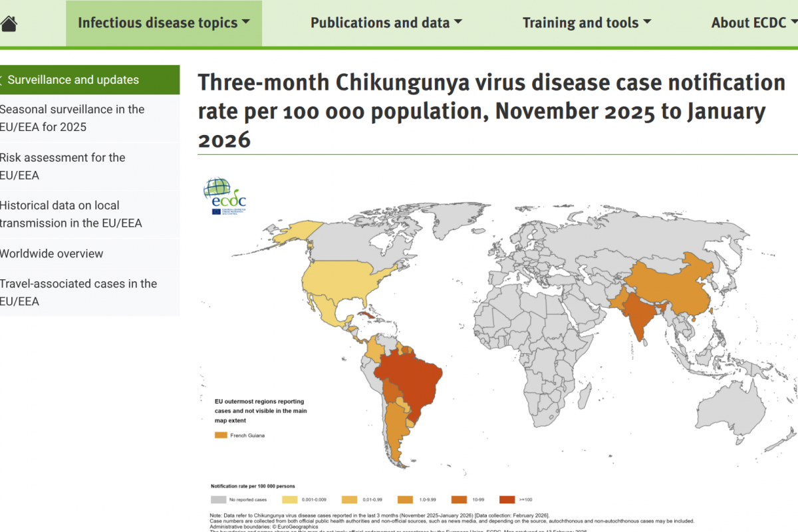This screenshot has width=798, height=532.
Task: Open Travel-associated cases in the EU/EEA
Action: tap(78, 292)
